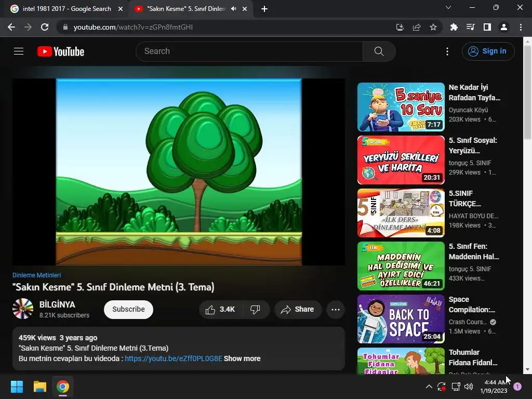Open the BİLGİNYA channel name

pyautogui.click(x=57, y=304)
